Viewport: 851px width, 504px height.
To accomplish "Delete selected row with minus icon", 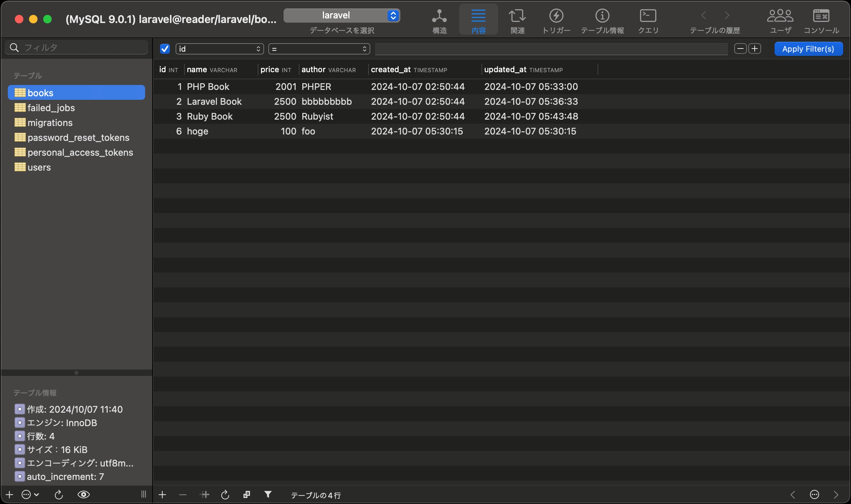I will click(183, 494).
